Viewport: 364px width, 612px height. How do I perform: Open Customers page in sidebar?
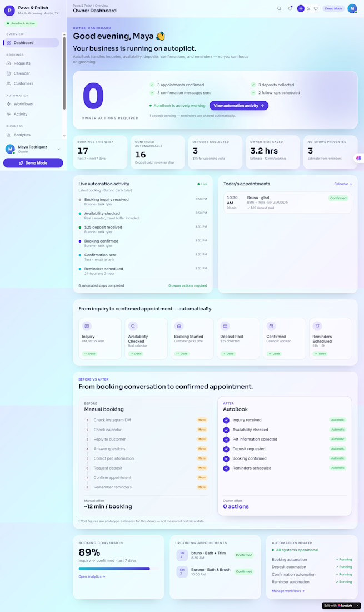(32, 83)
